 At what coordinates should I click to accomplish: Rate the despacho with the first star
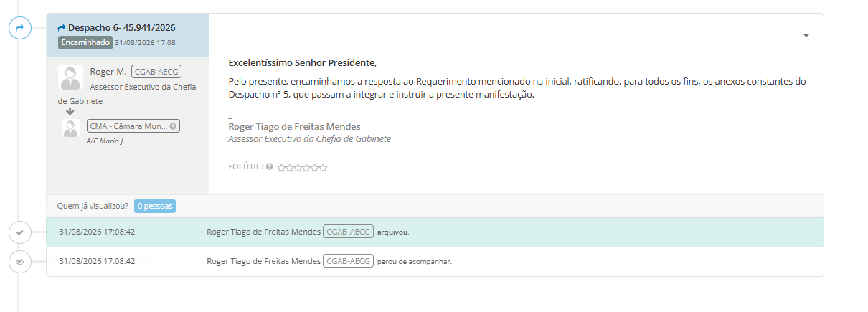[x=281, y=168]
